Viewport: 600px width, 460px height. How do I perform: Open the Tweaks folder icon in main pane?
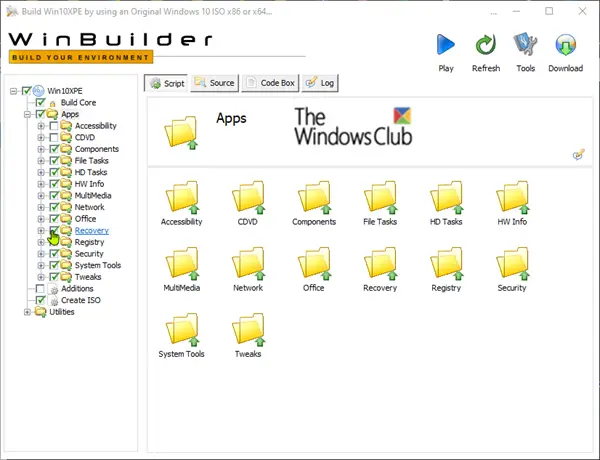coord(249,329)
